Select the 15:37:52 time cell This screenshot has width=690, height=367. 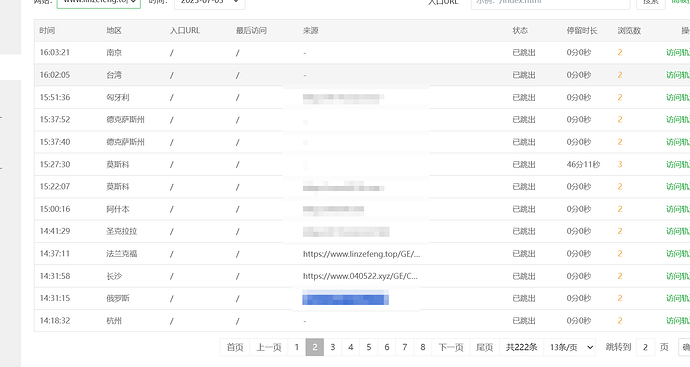tap(55, 120)
